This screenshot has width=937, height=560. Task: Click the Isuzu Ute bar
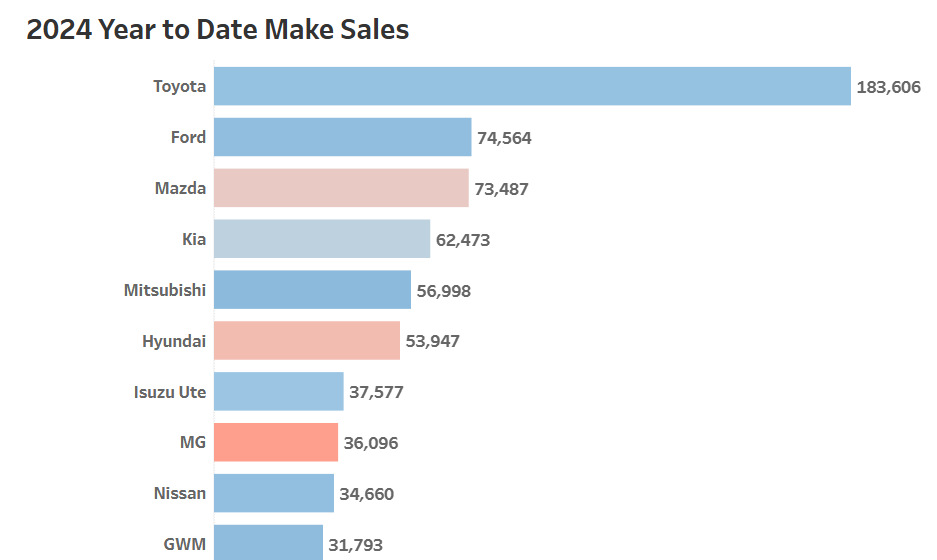click(x=279, y=392)
